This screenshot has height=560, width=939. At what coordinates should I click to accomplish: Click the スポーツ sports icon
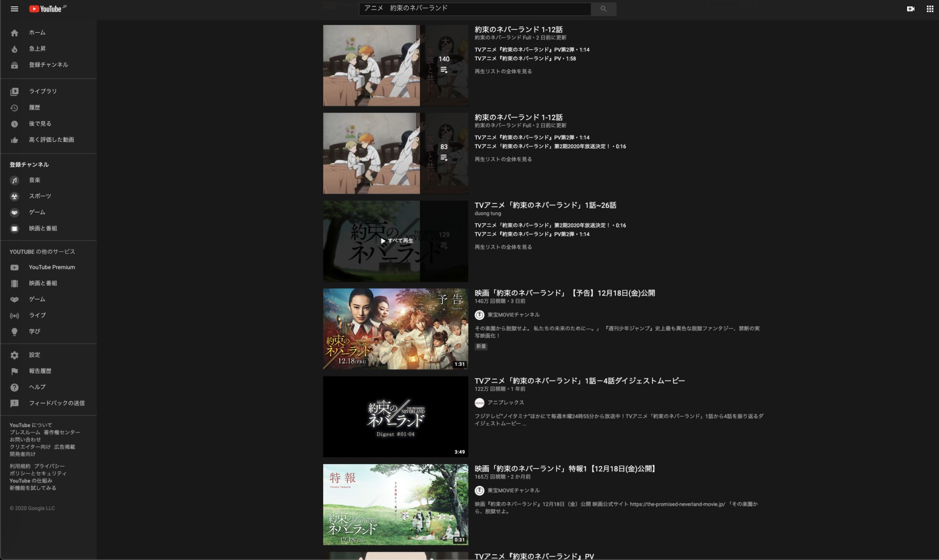coord(15,197)
